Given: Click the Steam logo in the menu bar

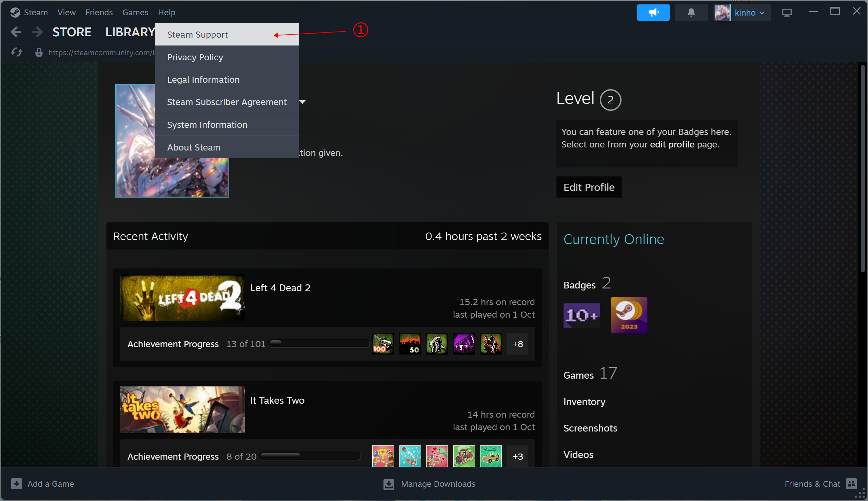Looking at the screenshot, I should tap(15, 13).
